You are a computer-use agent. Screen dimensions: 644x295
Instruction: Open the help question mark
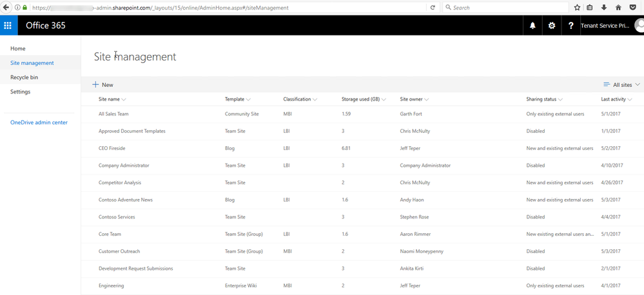pyautogui.click(x=571, y=25)
